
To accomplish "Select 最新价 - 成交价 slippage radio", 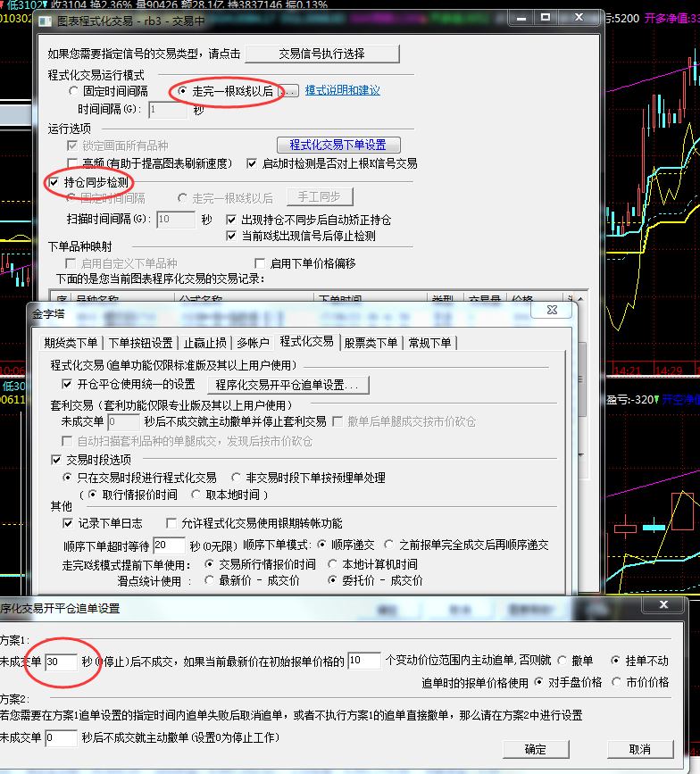I will tap(209, 580).
